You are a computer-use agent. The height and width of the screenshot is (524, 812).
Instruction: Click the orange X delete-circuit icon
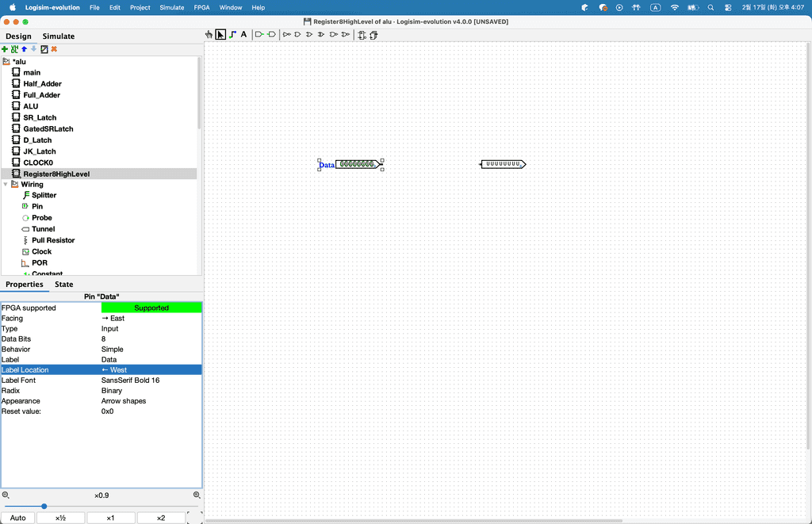54,49
